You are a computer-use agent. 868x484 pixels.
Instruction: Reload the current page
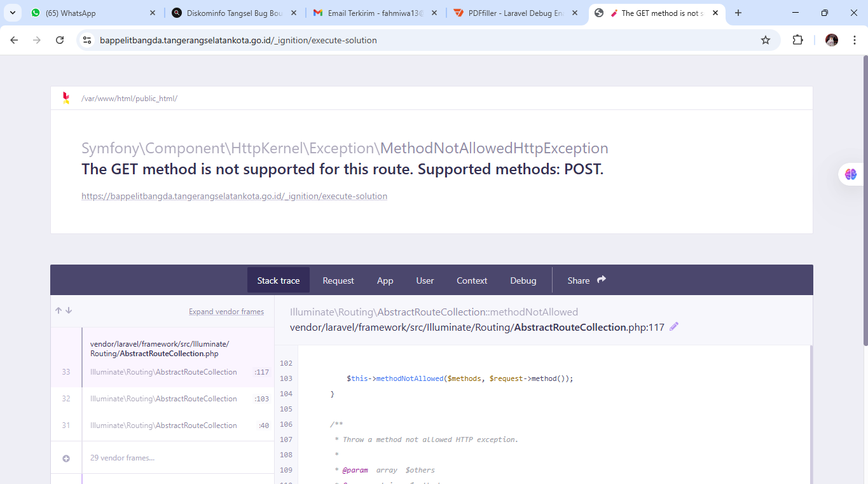[60, 40]
